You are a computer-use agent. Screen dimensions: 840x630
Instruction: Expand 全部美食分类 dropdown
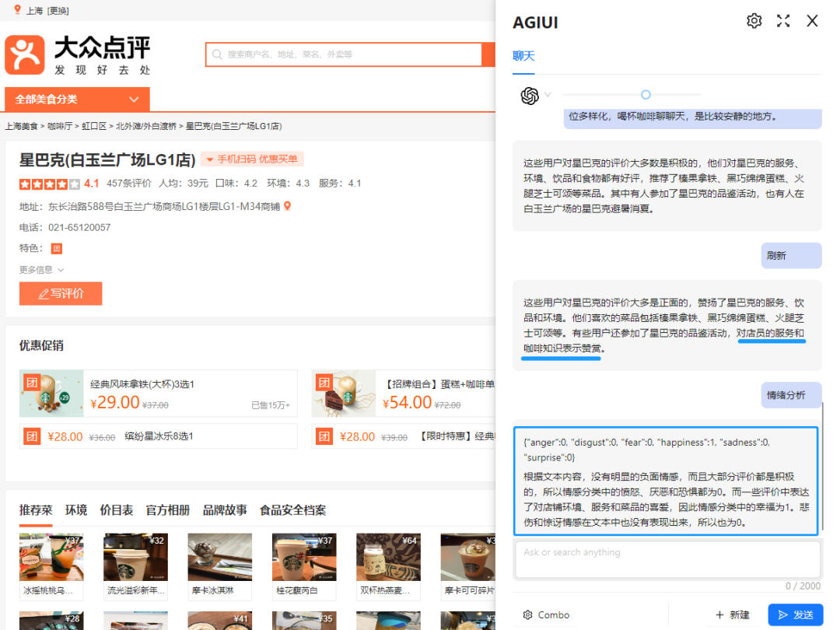[77, 99]
